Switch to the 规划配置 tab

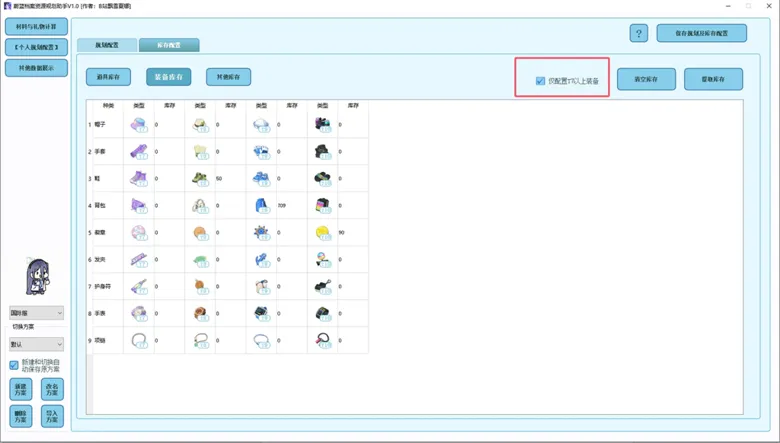(107, 45)
